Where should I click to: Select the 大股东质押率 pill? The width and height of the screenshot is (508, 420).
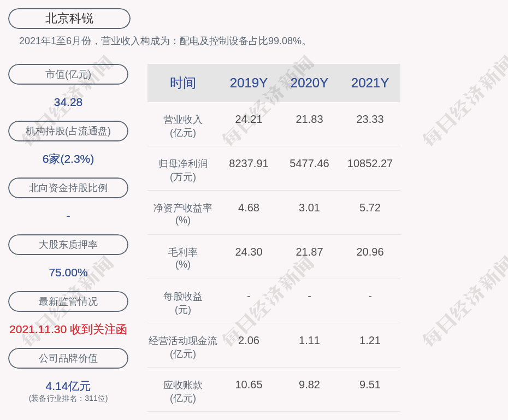pos(68,245)
